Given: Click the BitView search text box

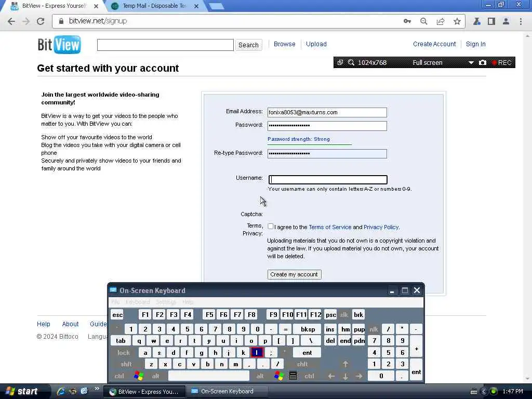Looking at the screenshot, I should 165,45.
